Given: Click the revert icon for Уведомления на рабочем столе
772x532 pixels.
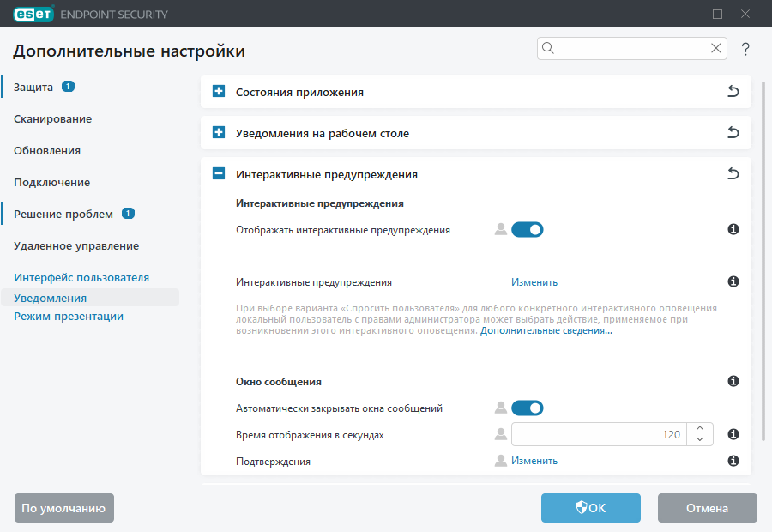Looking at the screenshot, I should pos(733,132).
